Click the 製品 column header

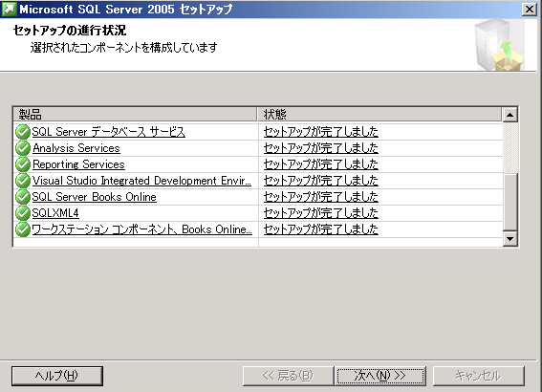[135, 114]
